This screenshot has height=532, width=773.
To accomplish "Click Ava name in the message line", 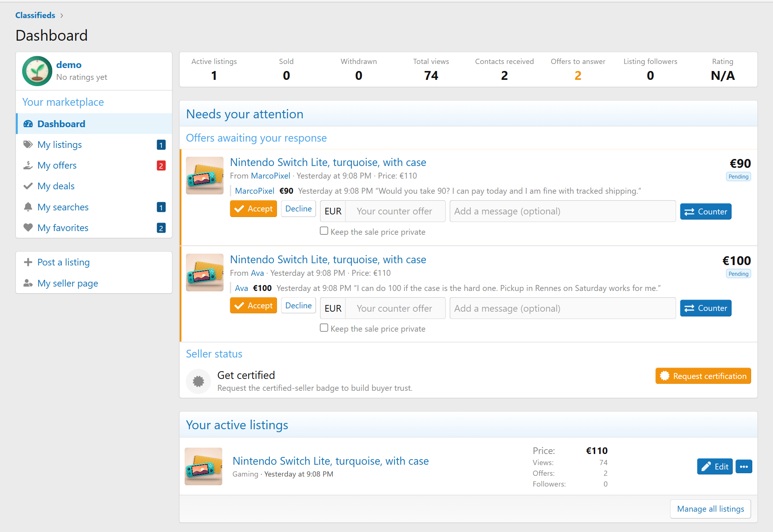I will click(x=241, y=288).
